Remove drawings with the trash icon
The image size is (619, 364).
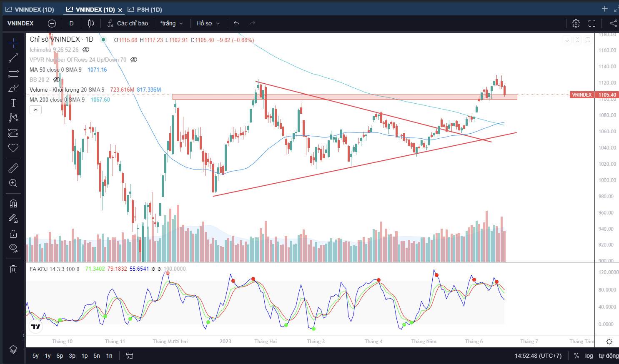[x=13, y=269]
